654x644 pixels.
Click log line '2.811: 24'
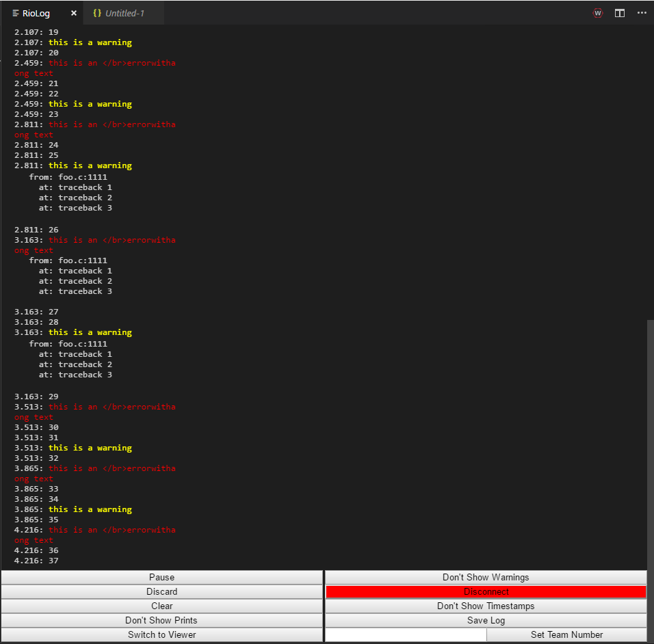[x=36, y=145]
